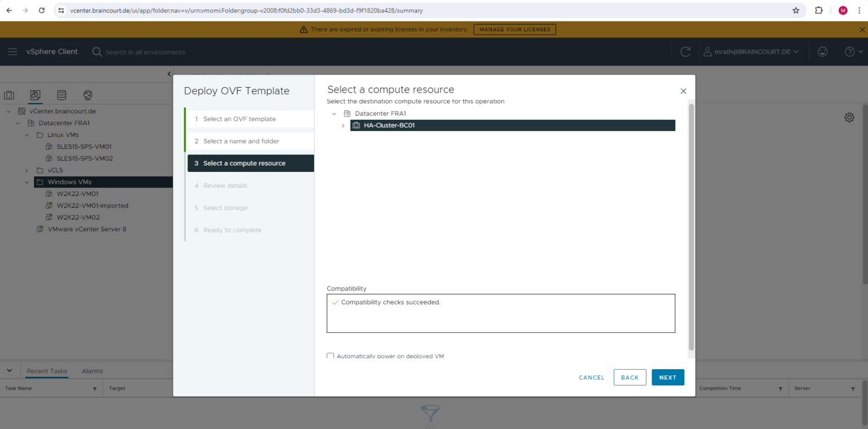868x429 pixels.
Task: Open the Help question mark menu
Action: (x=849, y=51)
